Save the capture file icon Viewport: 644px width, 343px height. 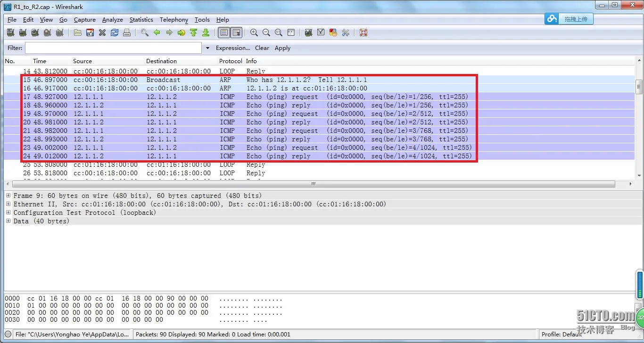[x=90, y=33]
